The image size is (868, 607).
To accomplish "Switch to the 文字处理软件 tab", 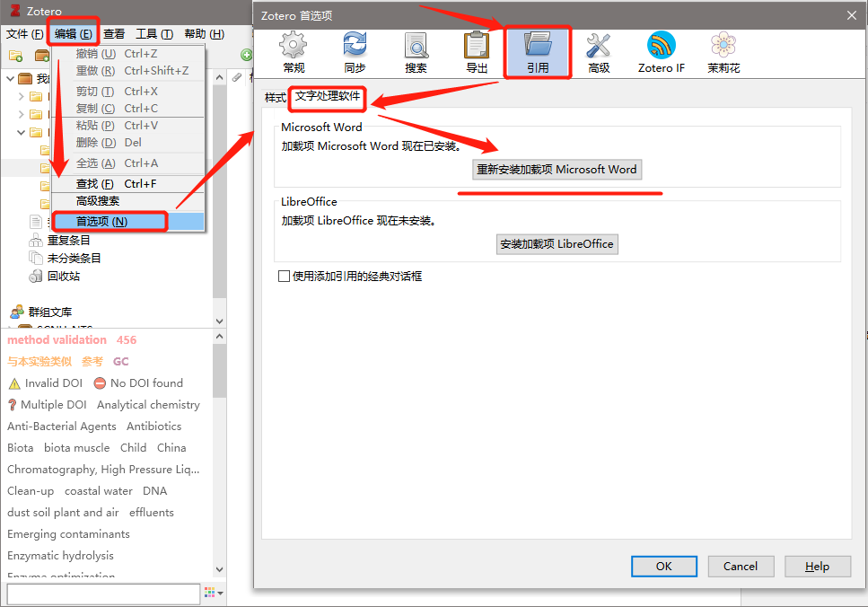I will tap(327, 96).
